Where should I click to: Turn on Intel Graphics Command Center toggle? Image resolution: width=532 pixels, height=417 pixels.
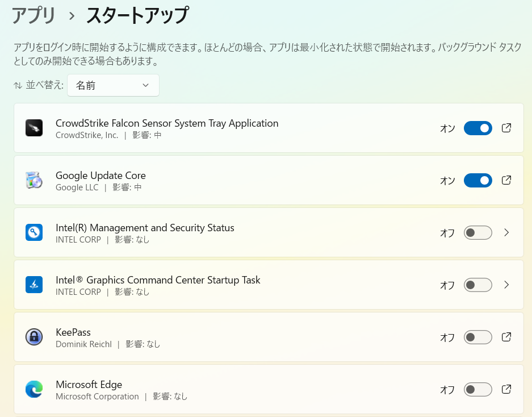477,285
